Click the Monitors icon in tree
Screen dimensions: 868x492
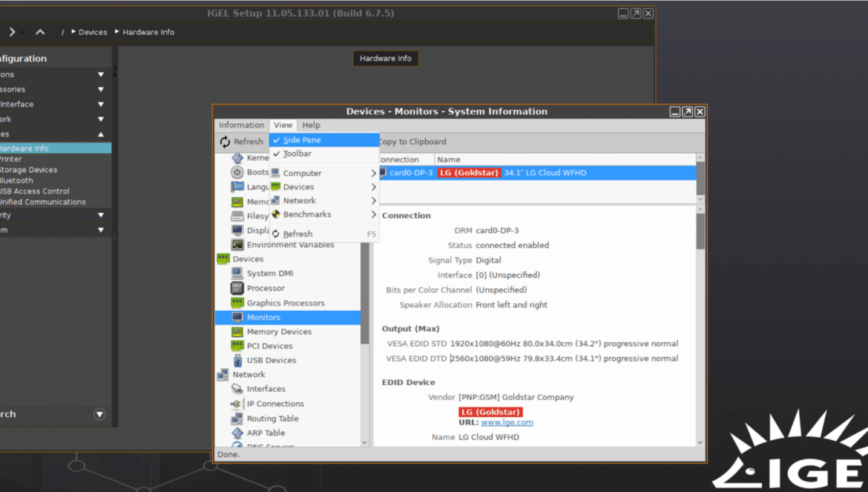[x=237, y=317]
